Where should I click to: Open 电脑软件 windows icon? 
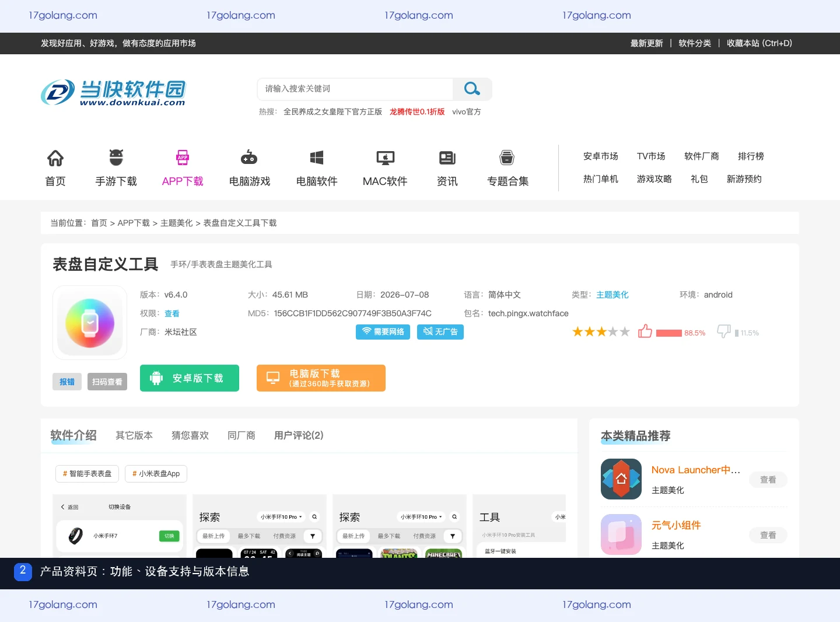(317, 158)
